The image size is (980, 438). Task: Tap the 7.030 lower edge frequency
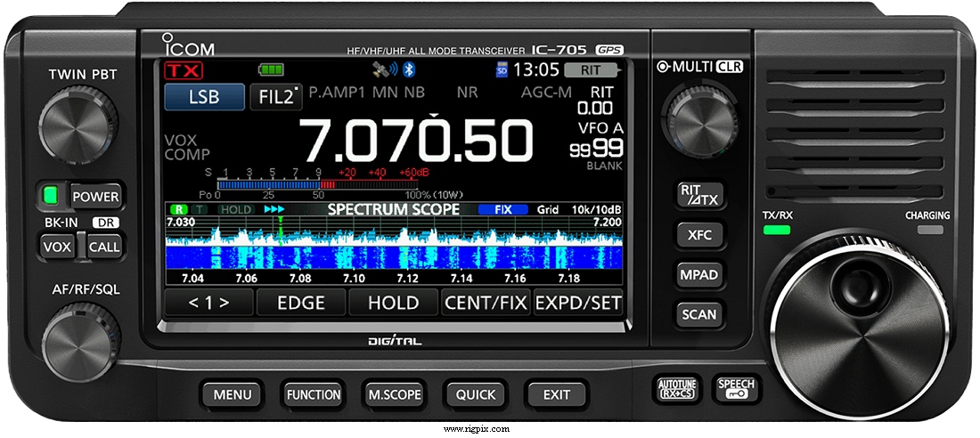point(181,222)
